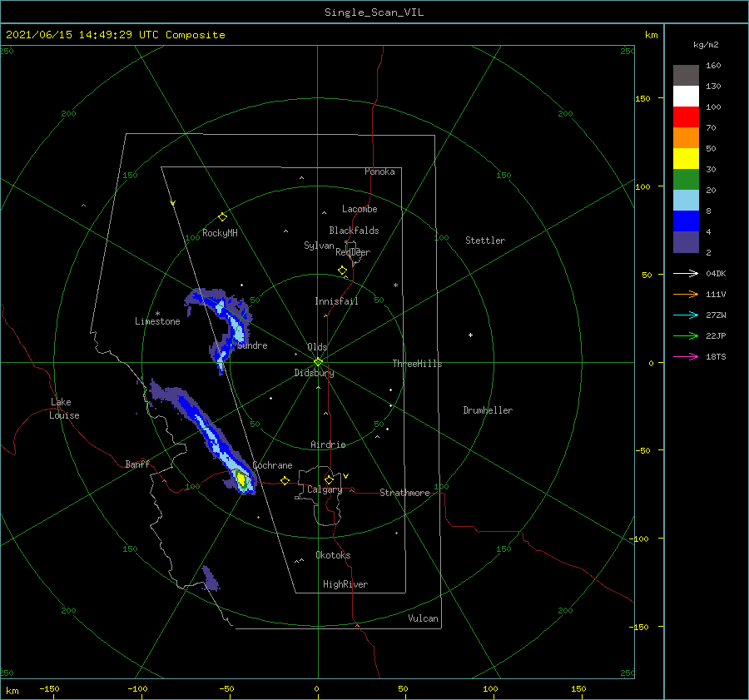Click the Didsbury city label
The image size is (749, 700).
314,373
